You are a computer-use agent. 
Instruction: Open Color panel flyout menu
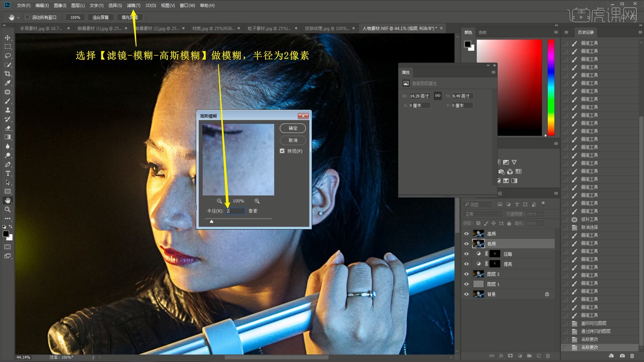point(556,33)
